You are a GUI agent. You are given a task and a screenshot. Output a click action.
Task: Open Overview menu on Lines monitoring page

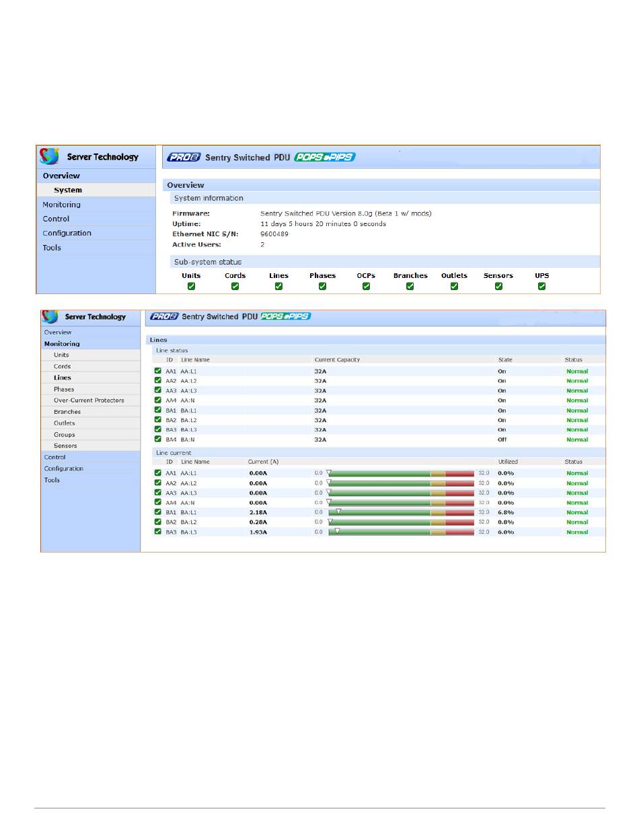pyautogui.click(x=91, y=332)
